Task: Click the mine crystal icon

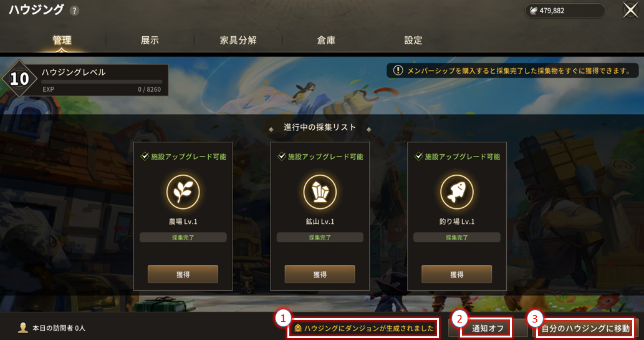Action: click(x=320, y=192)
